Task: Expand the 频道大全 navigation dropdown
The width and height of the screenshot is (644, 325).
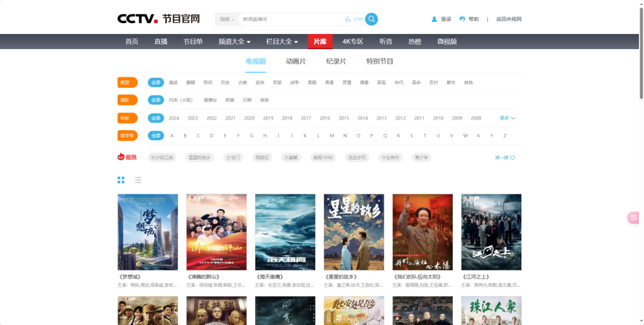Action: point(235,41)
